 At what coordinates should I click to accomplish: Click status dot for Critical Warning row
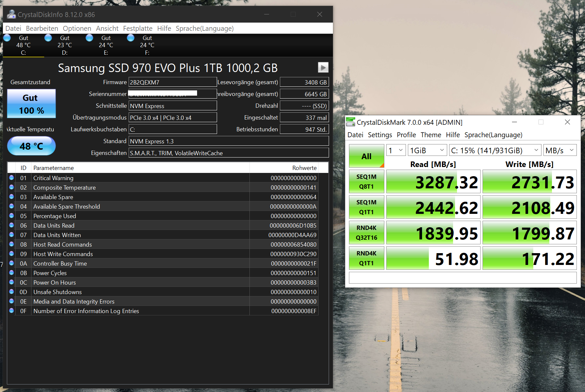tap(11, 177)
